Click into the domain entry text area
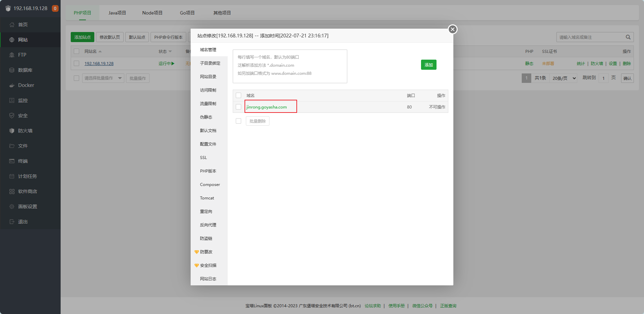Image resolution: width=644 pixels, height=314 pixels. [290, 66]
